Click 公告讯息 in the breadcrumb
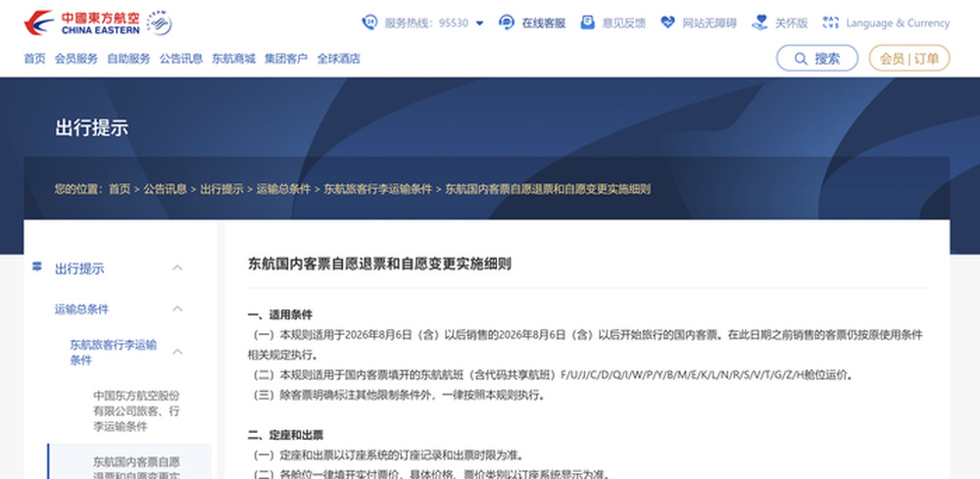Viewport: 980px width, 479px height. pos(165,189)
